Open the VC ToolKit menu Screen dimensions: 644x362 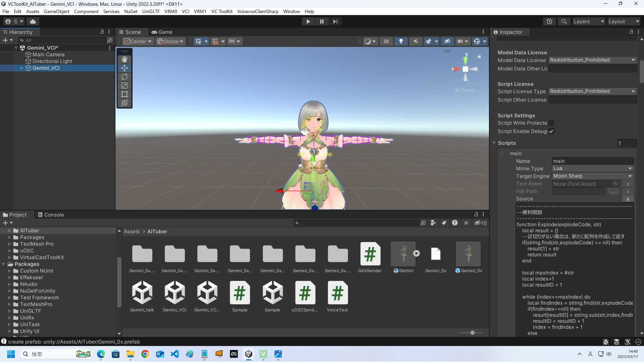221,11
